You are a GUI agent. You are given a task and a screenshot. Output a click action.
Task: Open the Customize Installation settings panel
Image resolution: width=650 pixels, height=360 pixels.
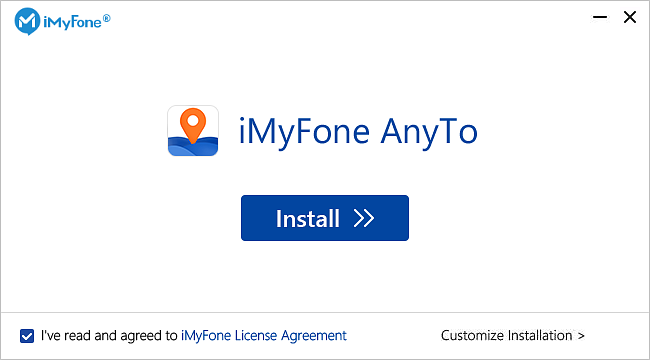pyautogui.click(x=513, y=335)
